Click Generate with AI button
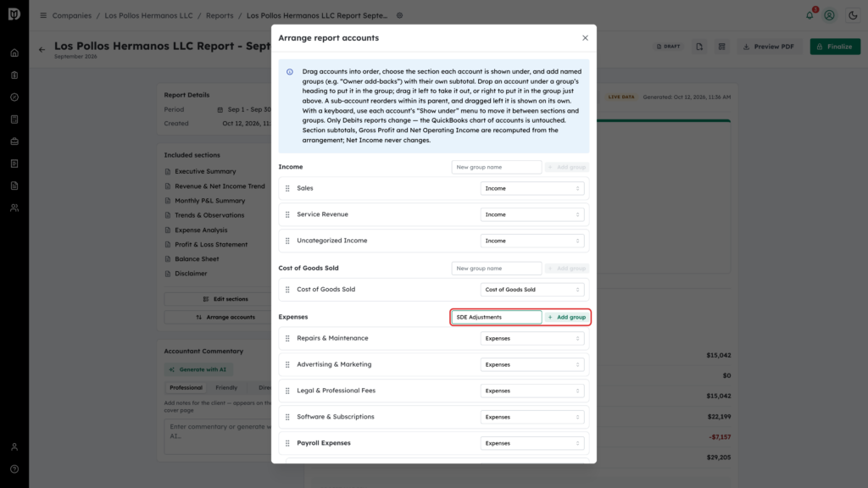The height and width of the screenshot is (488, 868). click(198, 369)
